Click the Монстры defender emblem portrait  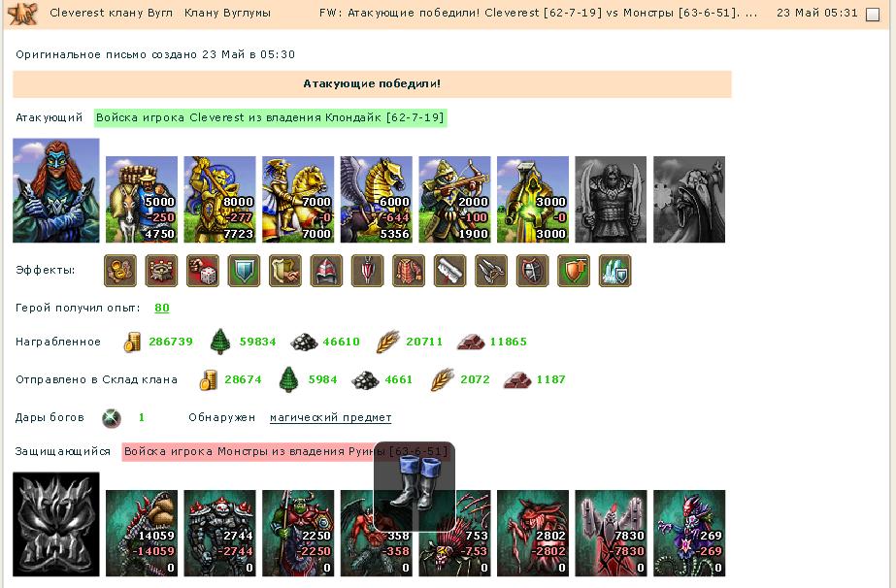56,524
